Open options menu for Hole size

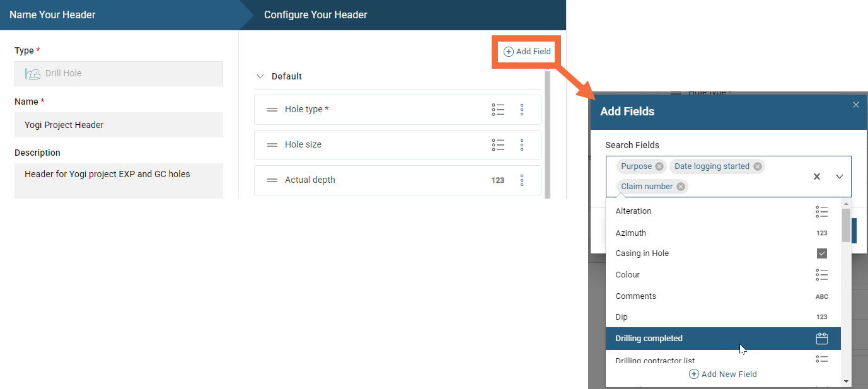(x=522, y=145)
